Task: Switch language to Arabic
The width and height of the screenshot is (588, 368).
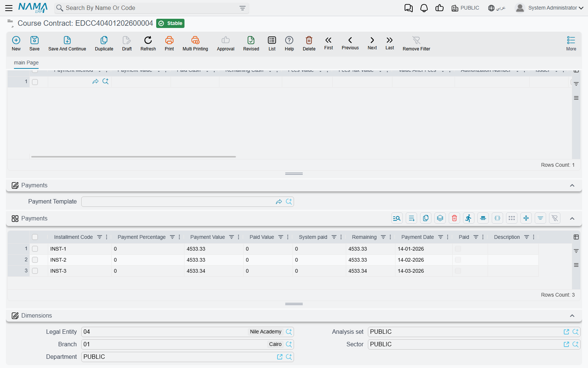Action: coord(497,8)
